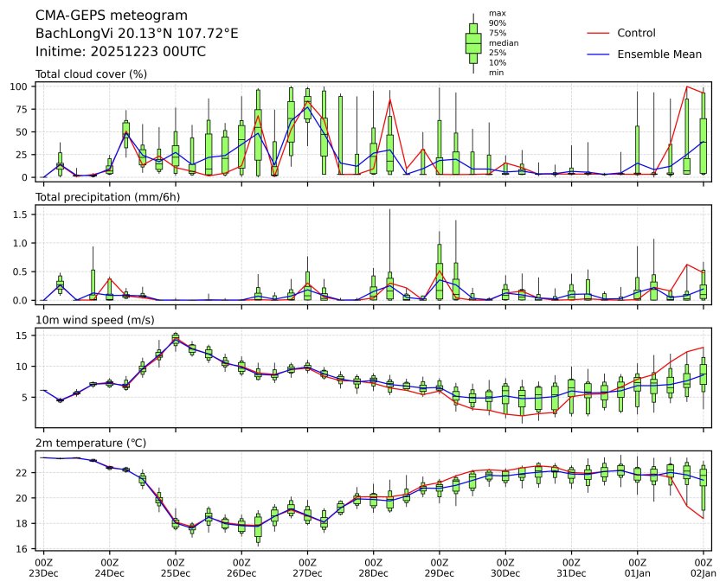Screen dimensions: 726x588
Task: Click the 00Z 28Dec time axis label
Action: point(374,567)
